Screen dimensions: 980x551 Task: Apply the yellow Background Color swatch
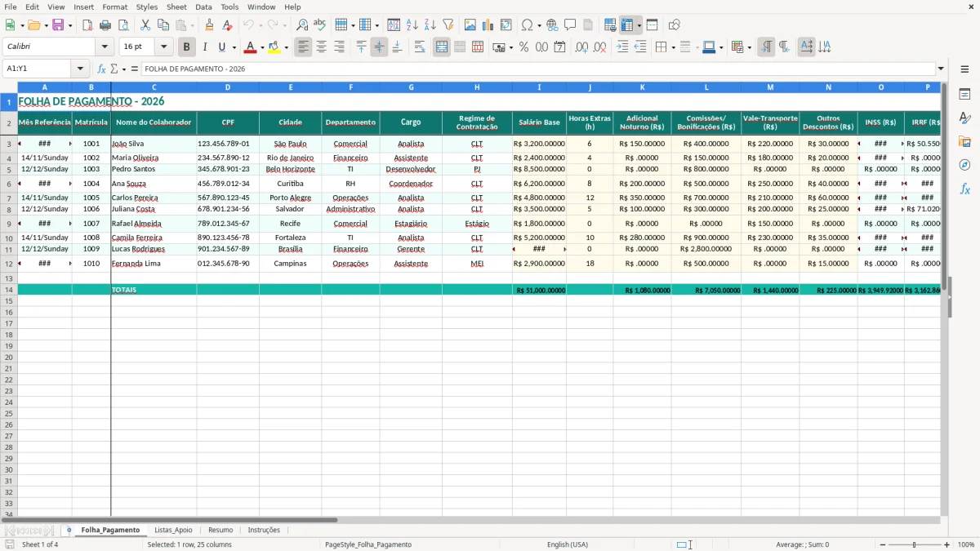click(274, 47)
